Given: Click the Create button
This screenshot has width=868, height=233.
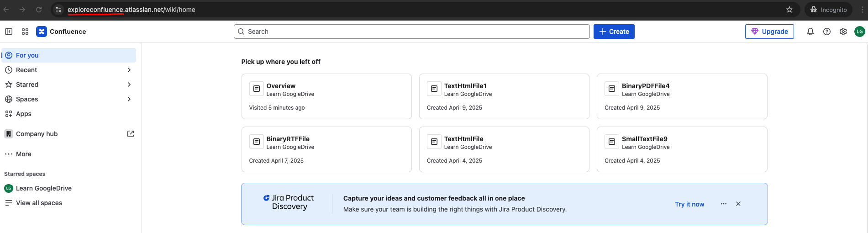Looking at the screenshot, I should (x=614, y=32).
